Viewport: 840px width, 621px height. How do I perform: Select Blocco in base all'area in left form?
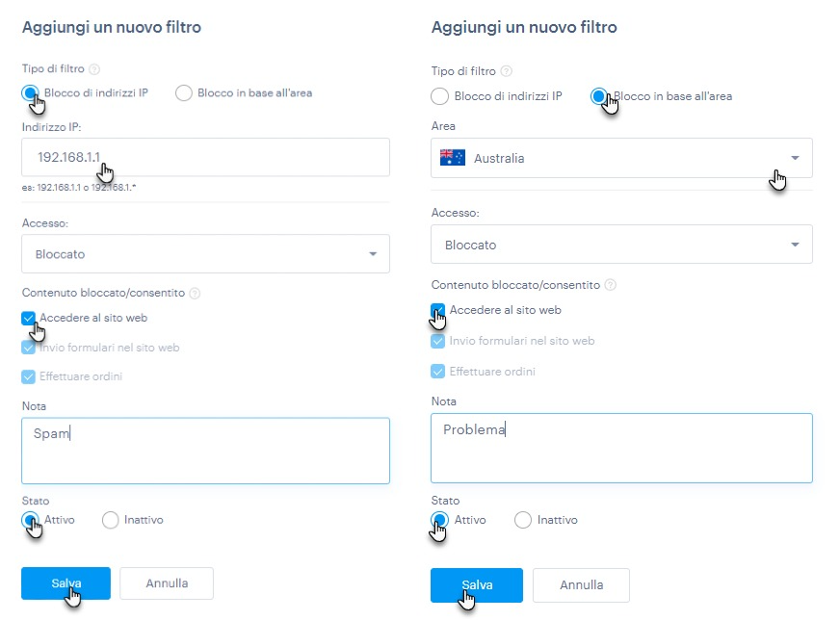[184, 93]
